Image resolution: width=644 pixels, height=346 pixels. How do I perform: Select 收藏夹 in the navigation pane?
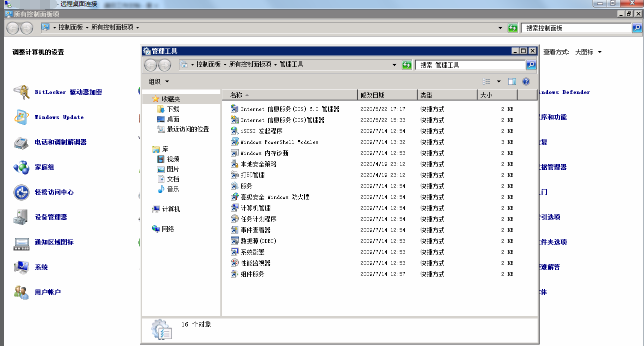171,99
